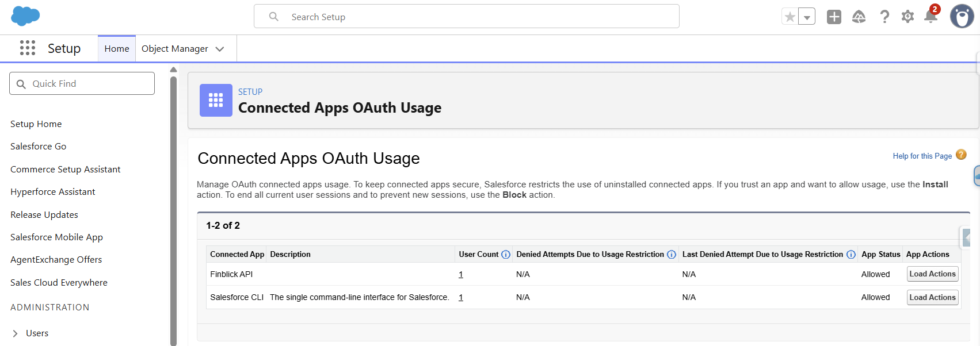
Task: Click the Salesforce CLI app name
Action: click(237, 297)
